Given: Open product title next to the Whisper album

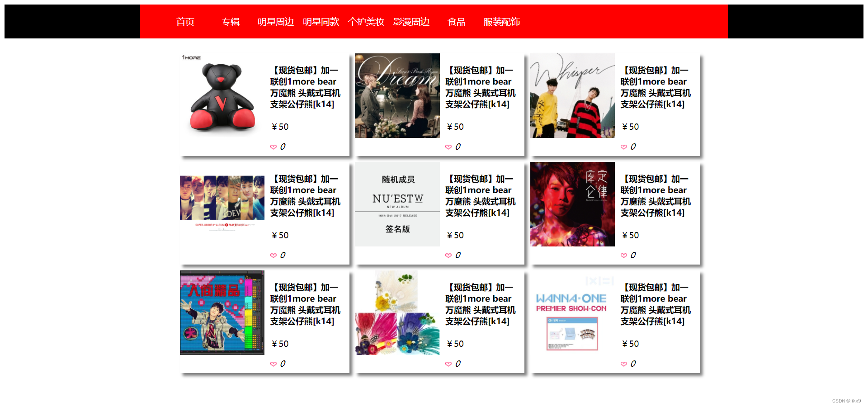Looking at the screenshot, I should click(x=656, y=87).
